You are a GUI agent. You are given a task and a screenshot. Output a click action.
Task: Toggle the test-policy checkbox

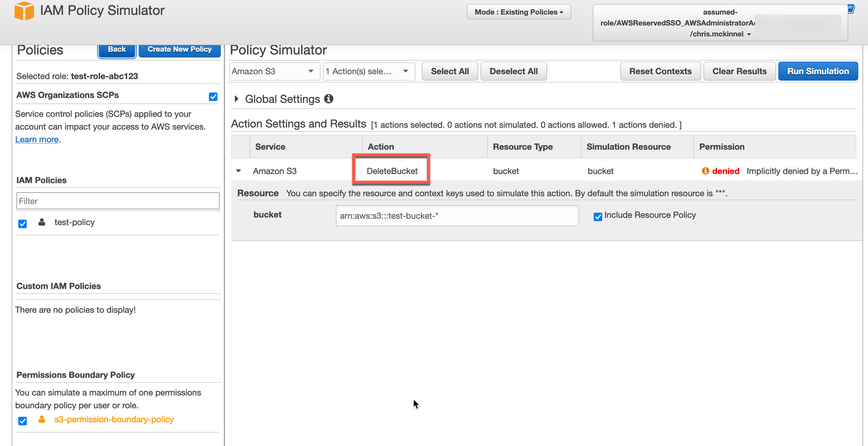pyautogui.click(x=23, y=224)
